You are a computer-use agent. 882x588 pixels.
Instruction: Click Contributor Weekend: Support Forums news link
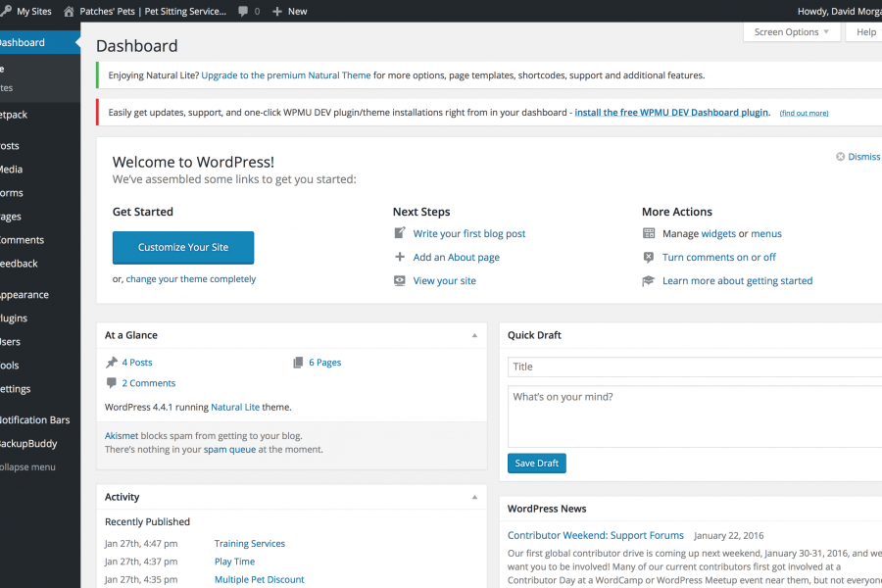[x=596, y=535]
